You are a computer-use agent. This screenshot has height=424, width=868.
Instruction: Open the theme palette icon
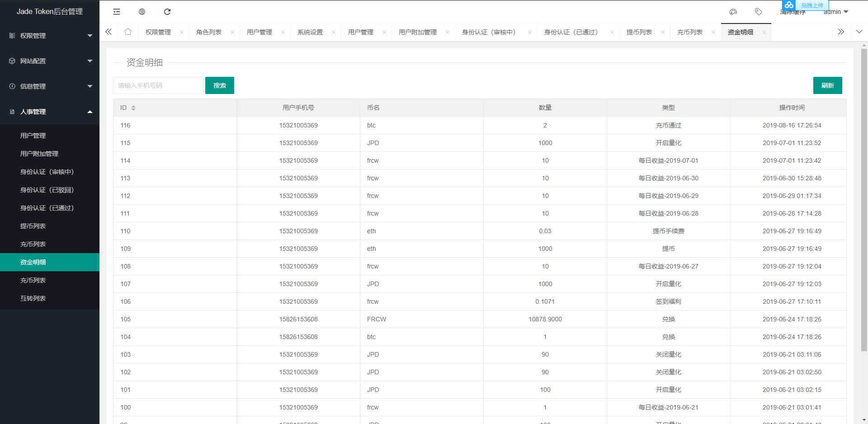point(733,12)
